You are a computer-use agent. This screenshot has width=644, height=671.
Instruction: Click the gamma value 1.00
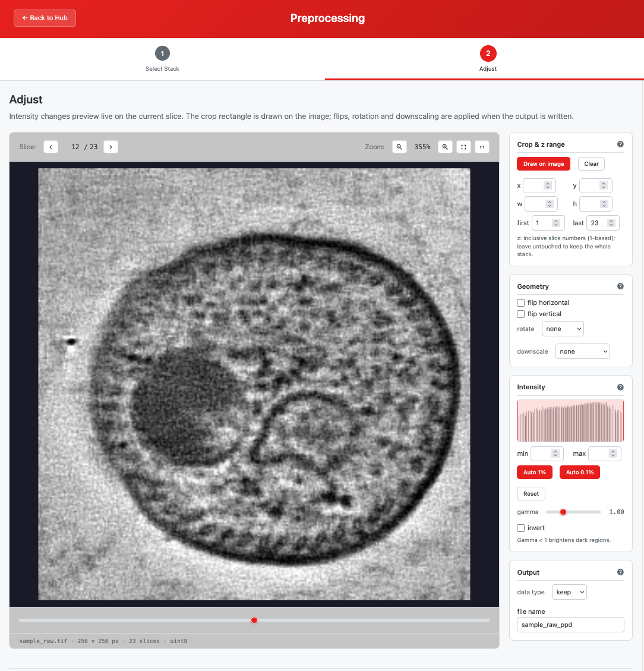617,512
